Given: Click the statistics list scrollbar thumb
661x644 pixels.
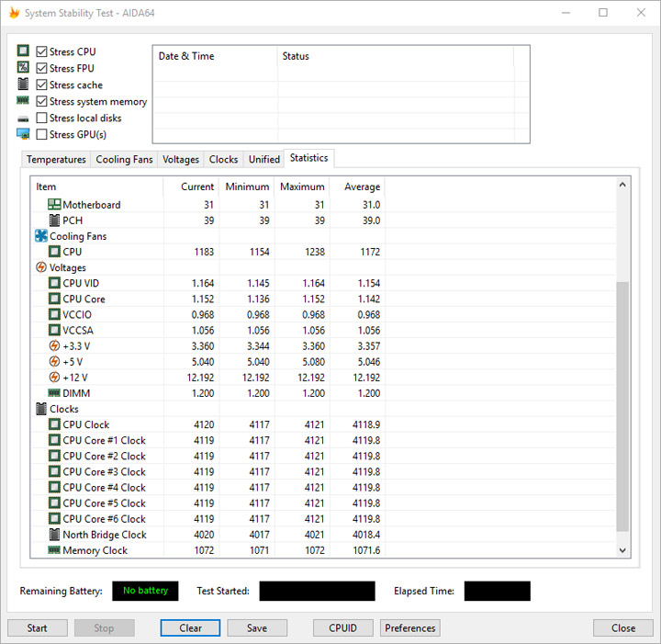Looking at the screenshot, I should (x=622, y=407).
